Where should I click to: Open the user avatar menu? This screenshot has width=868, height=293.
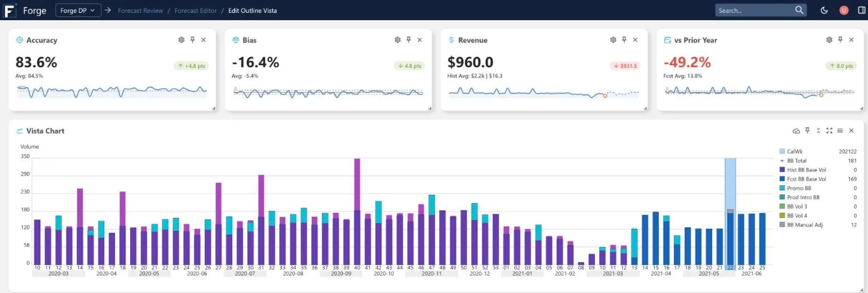tap(844, 10)
